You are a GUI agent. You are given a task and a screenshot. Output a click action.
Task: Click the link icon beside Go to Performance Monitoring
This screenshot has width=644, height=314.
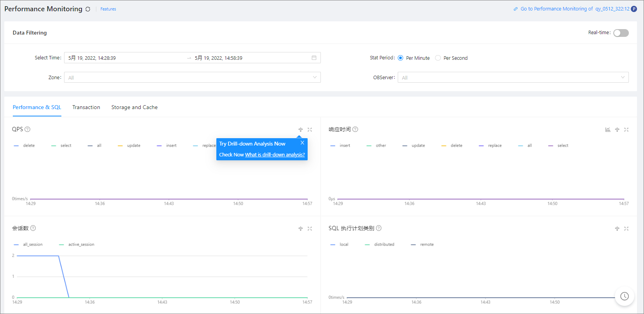pos(515,9)
